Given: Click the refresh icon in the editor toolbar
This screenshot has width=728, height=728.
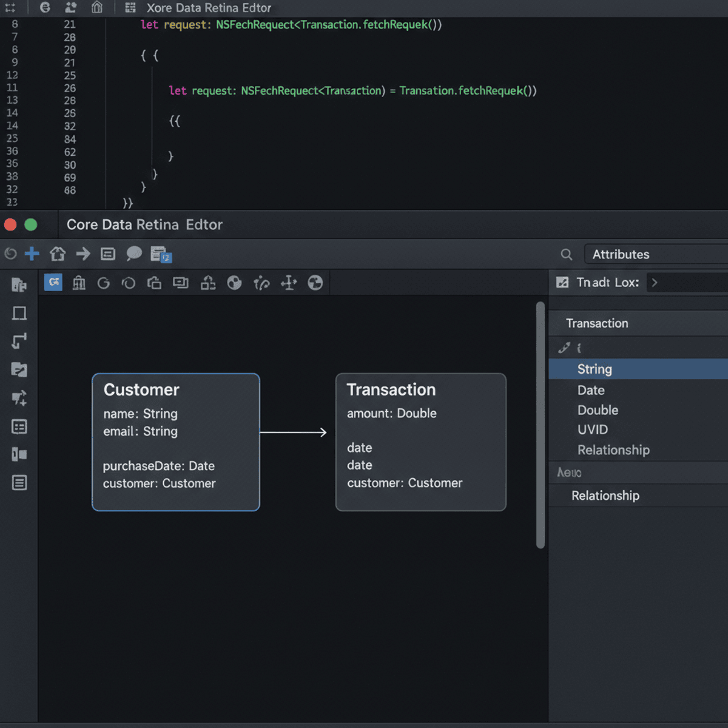Looking at the screenshot, I should 10,254.
